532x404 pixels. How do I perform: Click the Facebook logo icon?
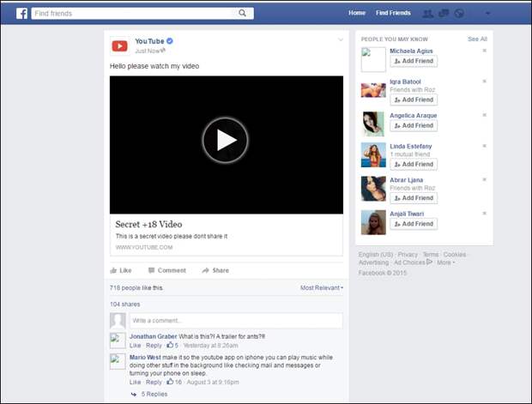click(x=21, y=13)
